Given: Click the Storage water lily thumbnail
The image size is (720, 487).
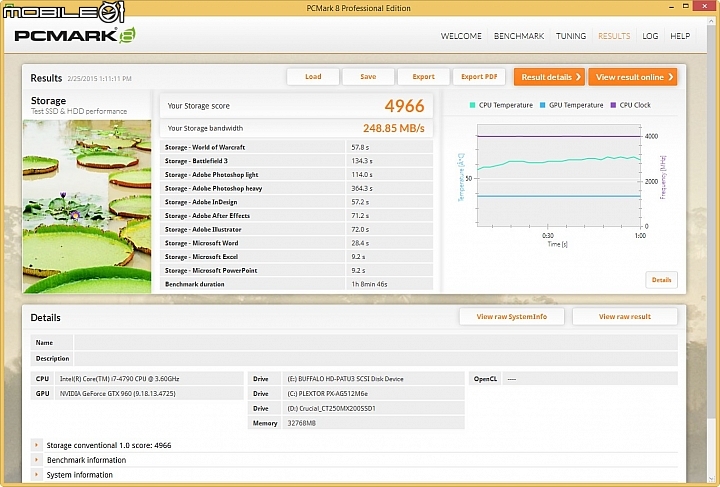Looking at the screenshot, I should click(x=87, y=207).
